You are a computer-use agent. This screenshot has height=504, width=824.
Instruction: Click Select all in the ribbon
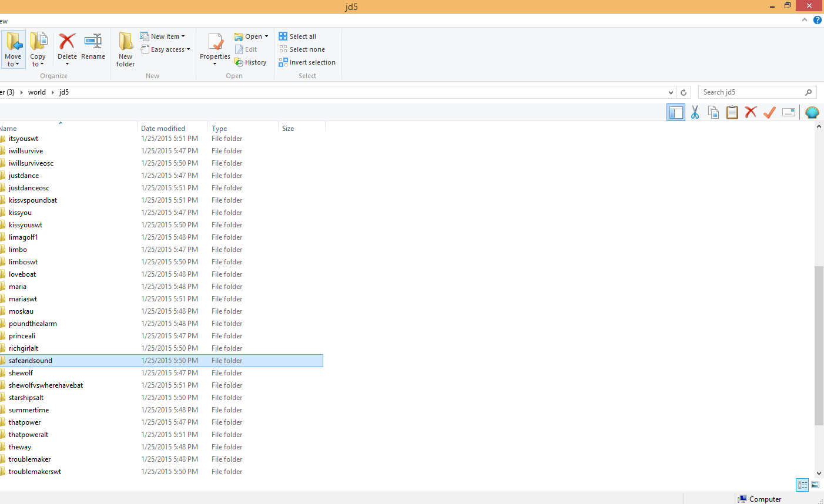pyautogui.click(x=297, y=36)
